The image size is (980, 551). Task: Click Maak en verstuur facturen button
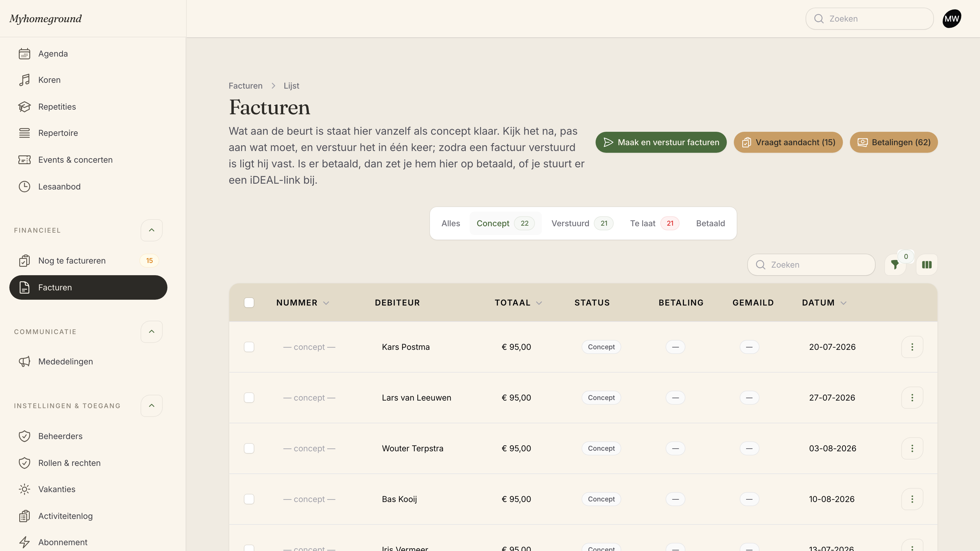click(661, 142)
